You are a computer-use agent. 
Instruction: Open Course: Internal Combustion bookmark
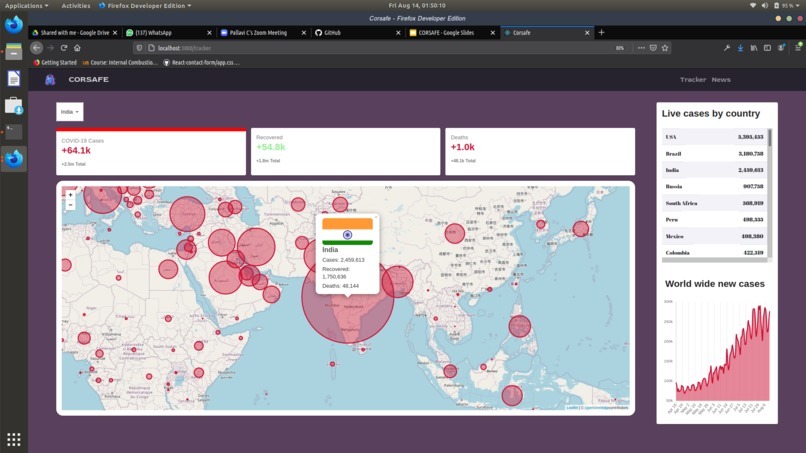click(120, 62)
